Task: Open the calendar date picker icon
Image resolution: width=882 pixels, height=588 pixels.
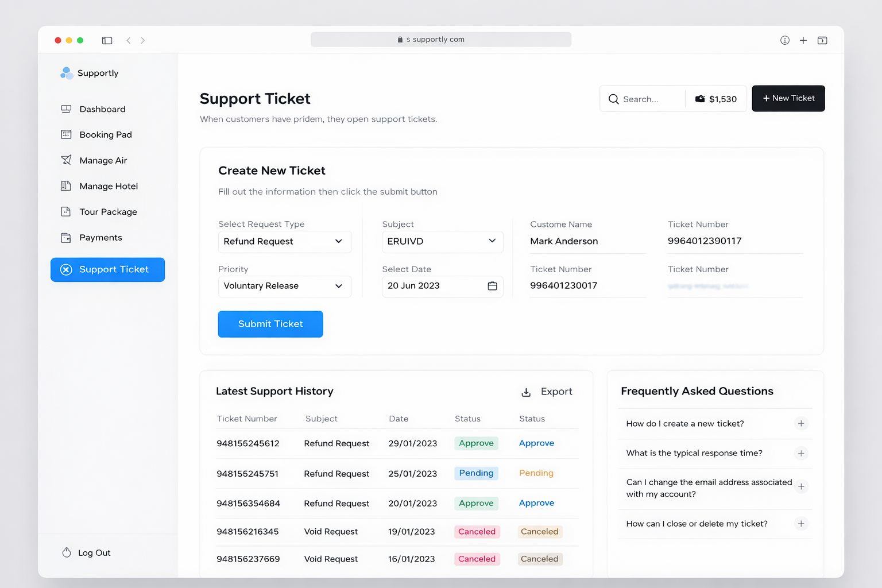Action: pyautogui.click(x=492, y=286)
